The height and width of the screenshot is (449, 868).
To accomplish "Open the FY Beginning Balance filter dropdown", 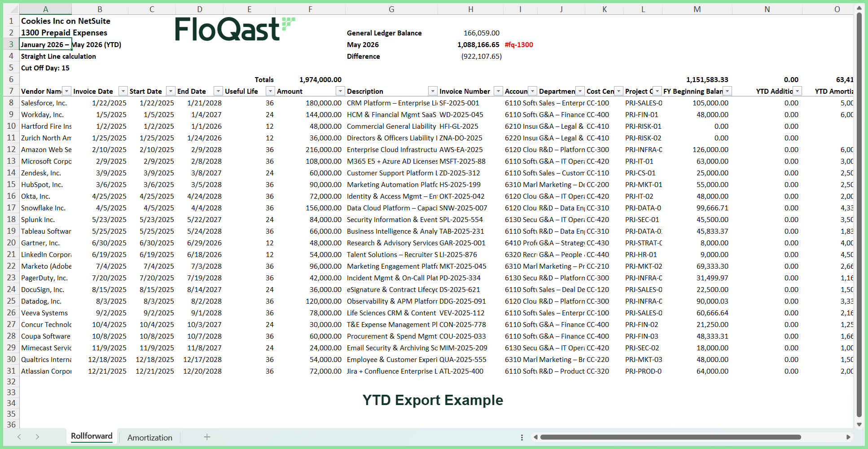I will click(727, 91).
